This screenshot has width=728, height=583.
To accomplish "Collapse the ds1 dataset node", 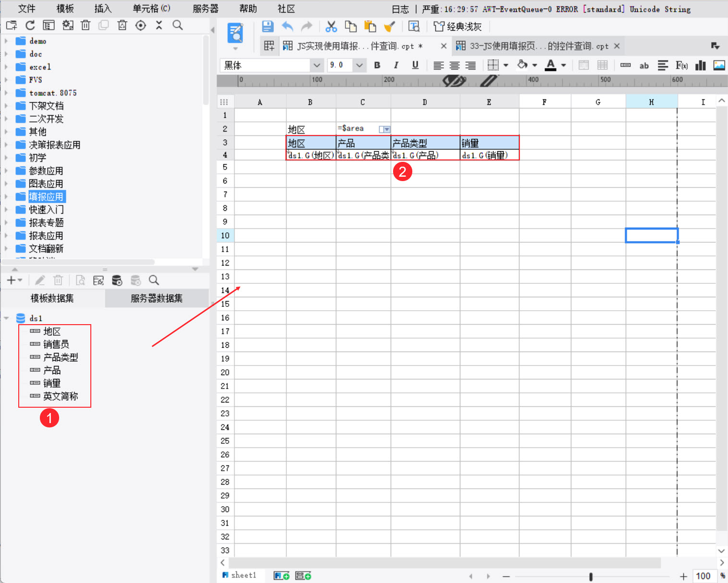I will click(x=6, y=318).
